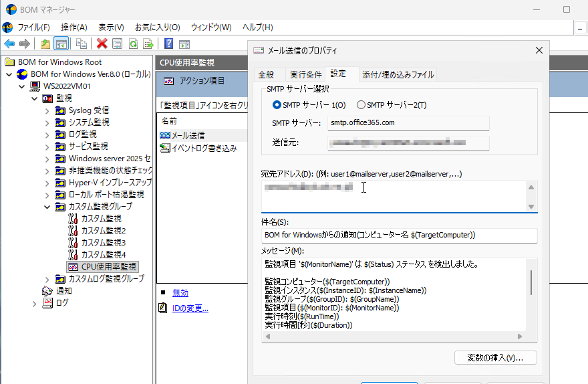
Task: Expand the ログ node at tree bottom
Action: (35, 303)
